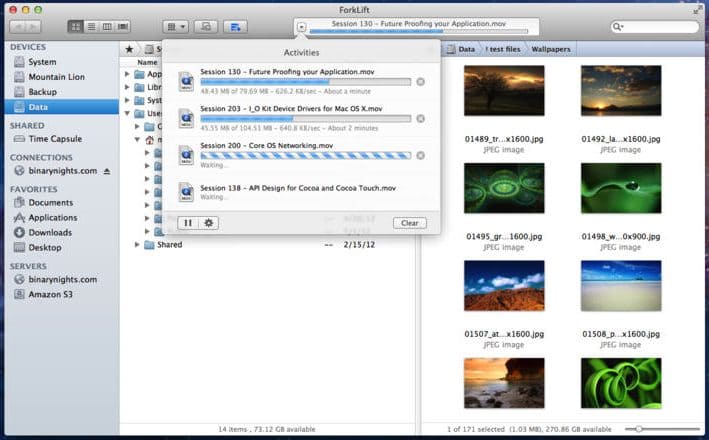Select the bottom-left sunset rocks wallpaper thumbnail
This screenshot has width=709, height=440.
[504, 383]
